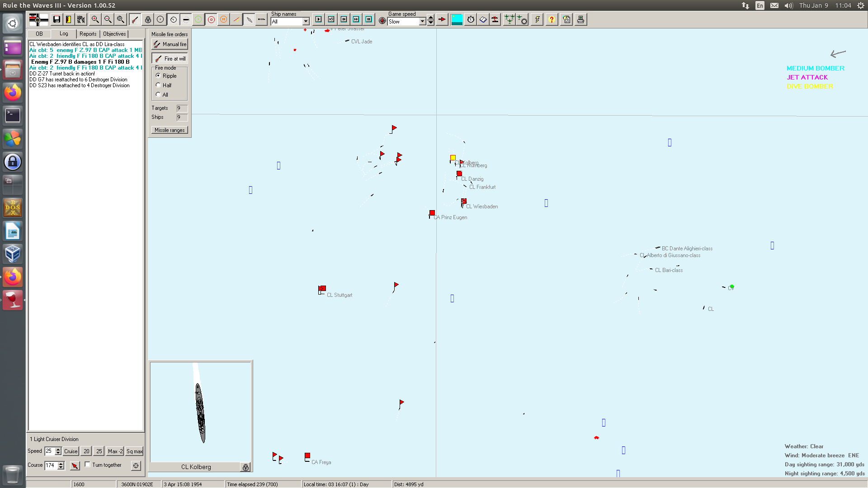The image size is (868, 488).
Task: Click the dotted line track icon
Action: coord(262,19)
